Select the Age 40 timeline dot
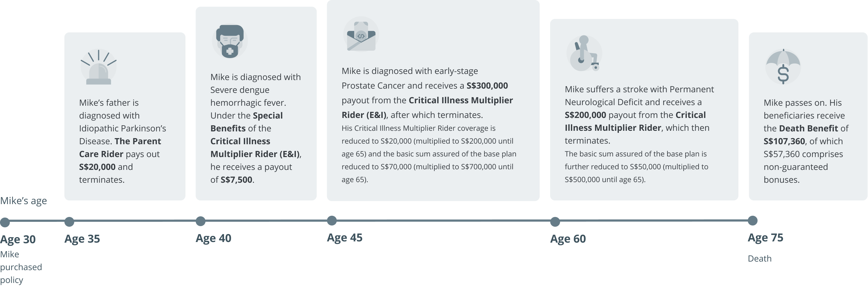 click(200, 221)
